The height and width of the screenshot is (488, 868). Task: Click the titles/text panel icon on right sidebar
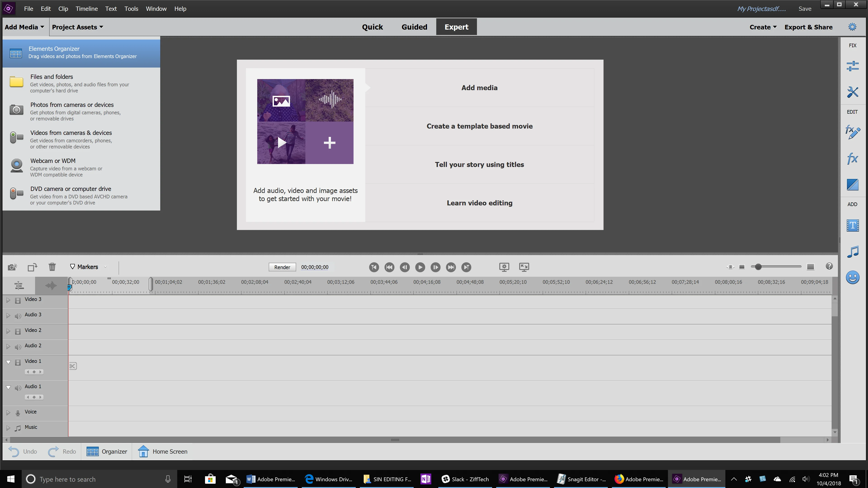[x=852, y=225]
